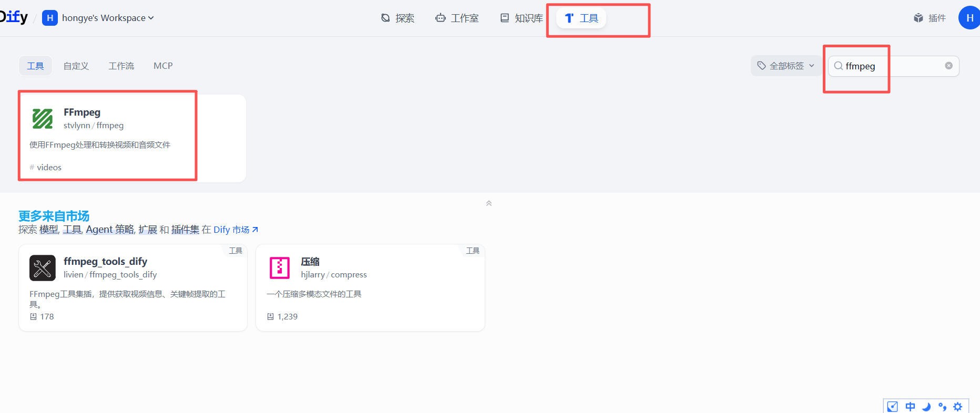Open the 插件 plugins page
Viewport: 980px width, 413px height.
click(930, 18)
